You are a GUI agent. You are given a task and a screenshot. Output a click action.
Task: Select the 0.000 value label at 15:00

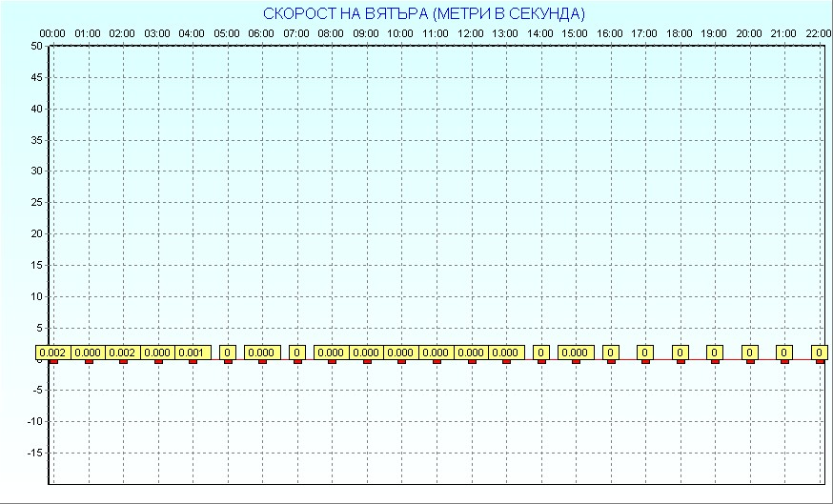coord(576,353)
